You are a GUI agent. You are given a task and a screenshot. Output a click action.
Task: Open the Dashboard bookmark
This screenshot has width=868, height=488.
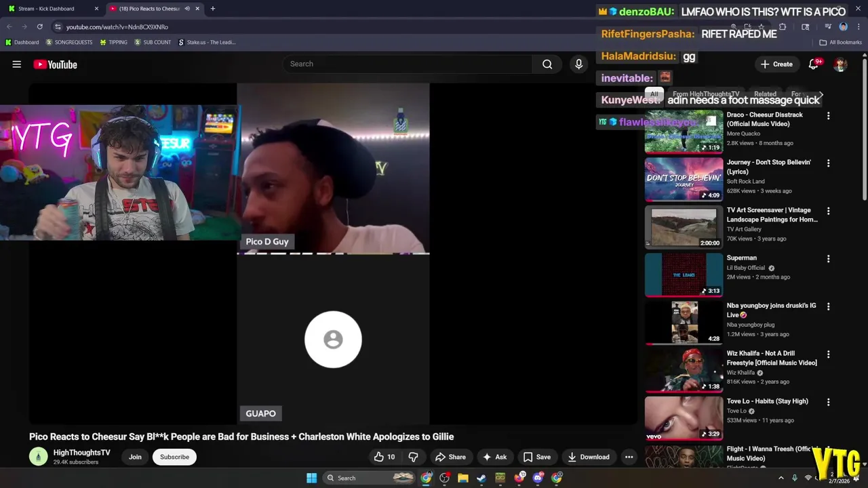coord(21,42)
